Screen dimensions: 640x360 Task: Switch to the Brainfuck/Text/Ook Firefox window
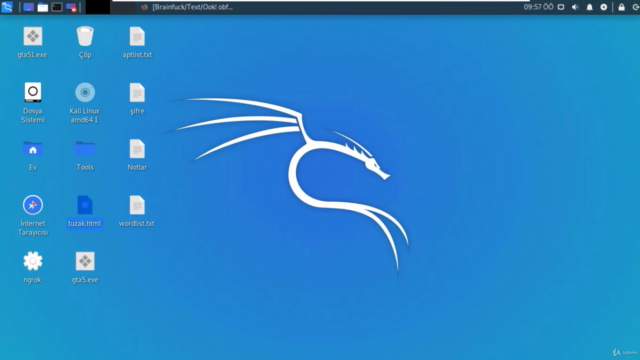click(187, 7)
